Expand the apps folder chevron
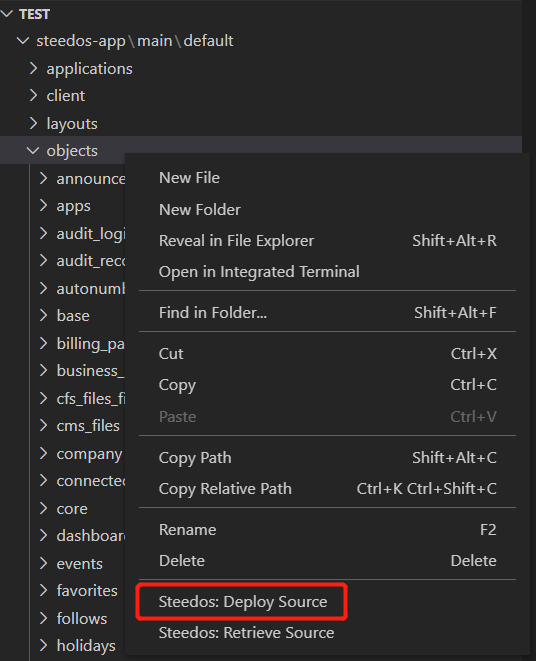536x661 pixels. pyautogui.click(x=43, y=206)
